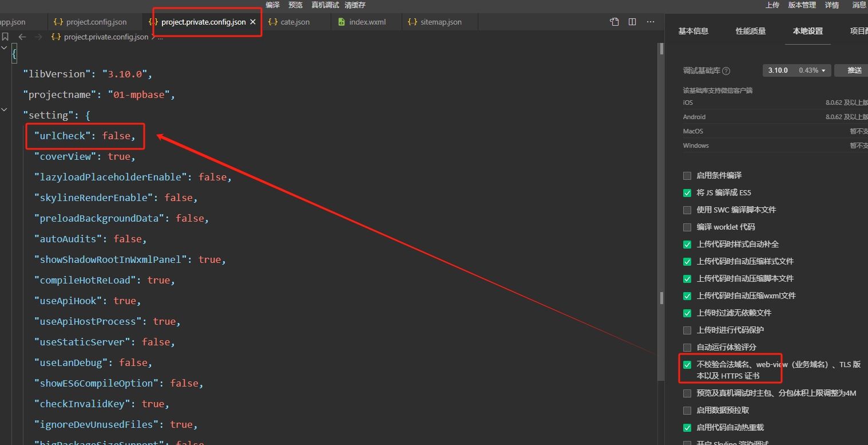Click the split editor icon
This screenshot has height=445, width=868.
point(632,22)
